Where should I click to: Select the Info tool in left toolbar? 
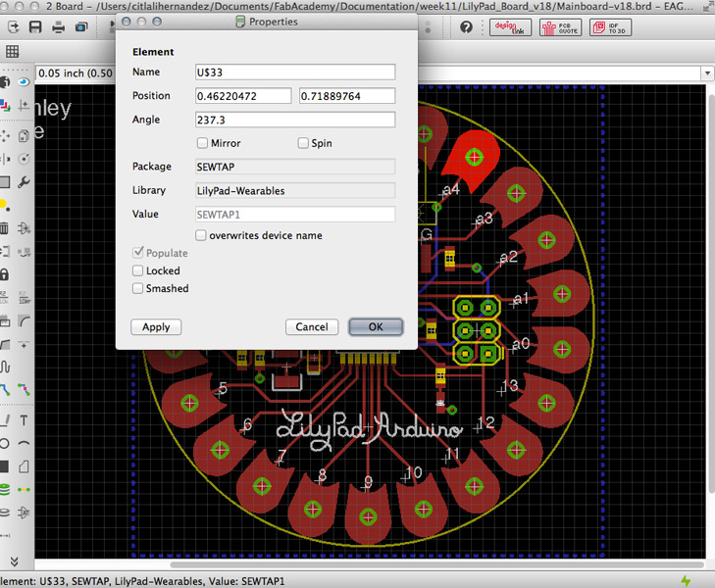(4, 82)
